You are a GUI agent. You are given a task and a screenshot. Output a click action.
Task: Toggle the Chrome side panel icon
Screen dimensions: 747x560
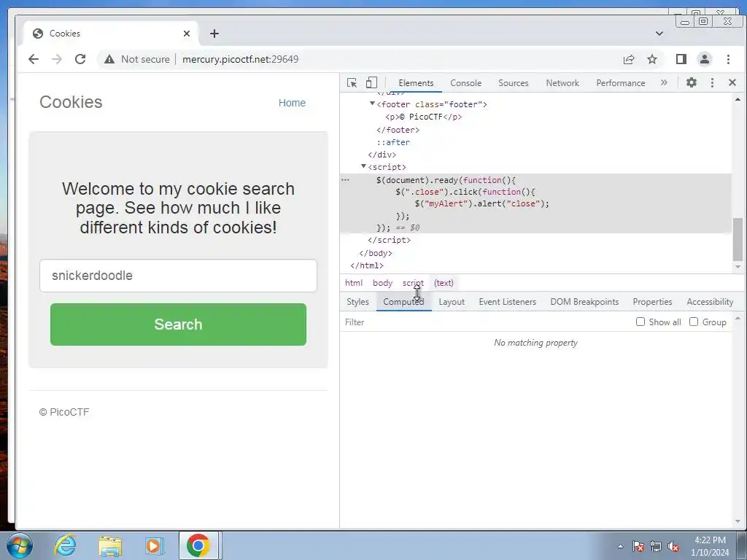point(681,59)
